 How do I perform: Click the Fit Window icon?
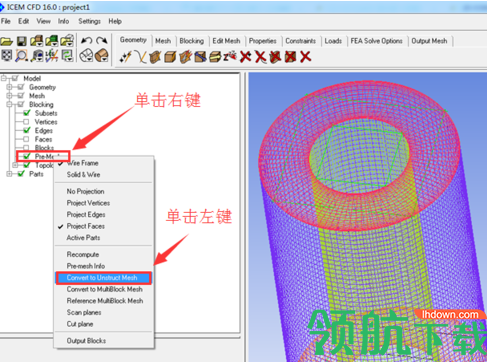point(7,56)
